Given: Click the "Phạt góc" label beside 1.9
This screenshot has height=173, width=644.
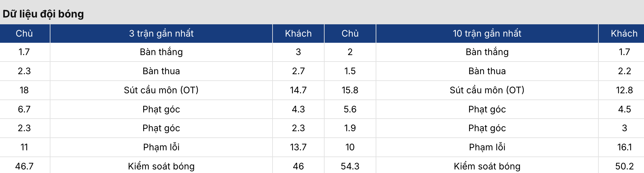Looking at the screenshot, I should 487,128.
